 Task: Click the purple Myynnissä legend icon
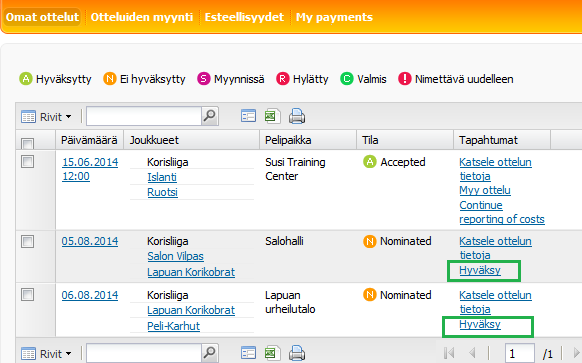pos(203,79)
